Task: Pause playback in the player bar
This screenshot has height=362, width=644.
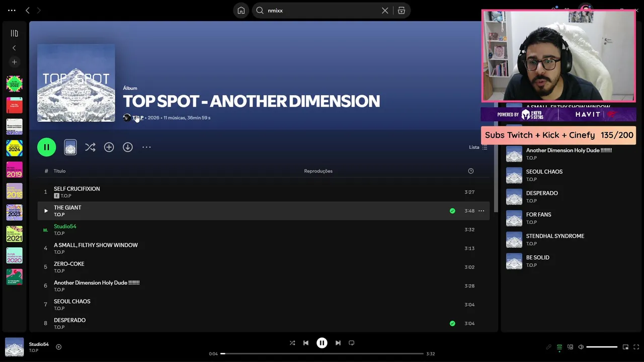Action: 322,343
